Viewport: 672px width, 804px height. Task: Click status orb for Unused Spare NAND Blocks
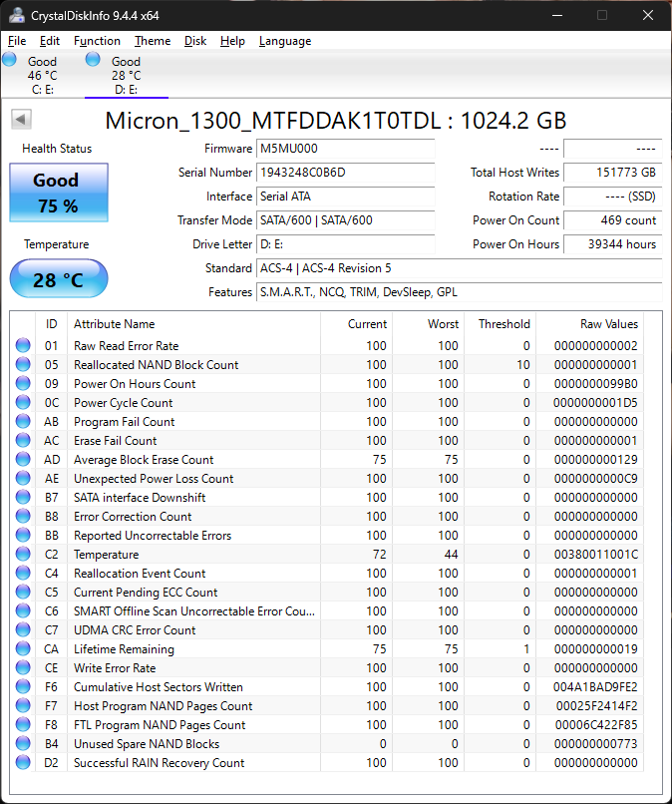click(x=23, y=744)
